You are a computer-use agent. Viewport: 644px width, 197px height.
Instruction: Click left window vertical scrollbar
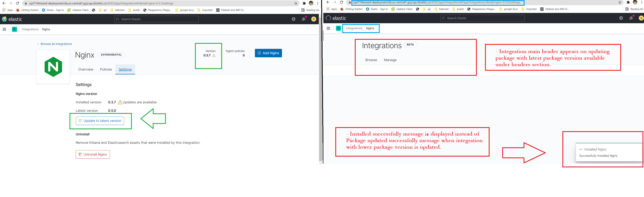click(x=320, y=89)
